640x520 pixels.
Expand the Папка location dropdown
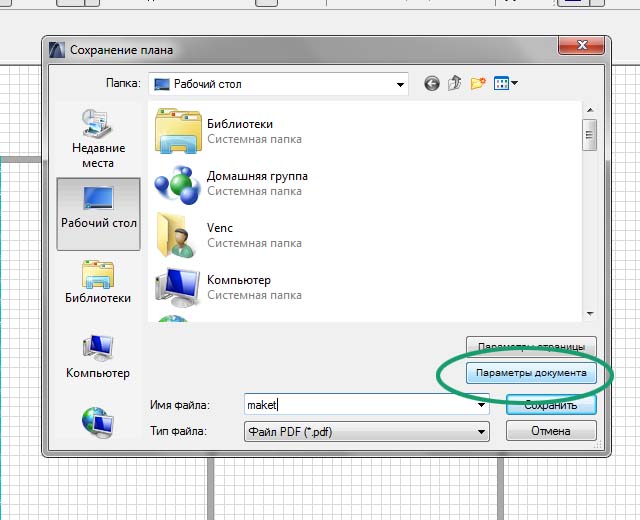click(x=400, y=84)
